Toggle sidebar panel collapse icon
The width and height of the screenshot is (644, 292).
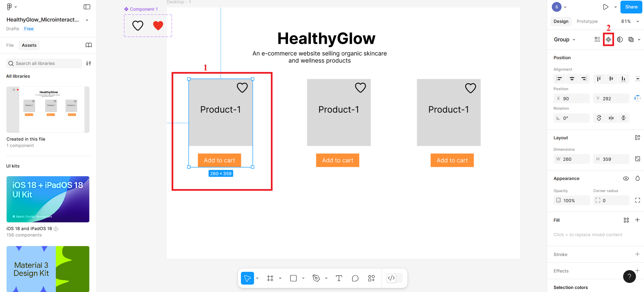87,7
